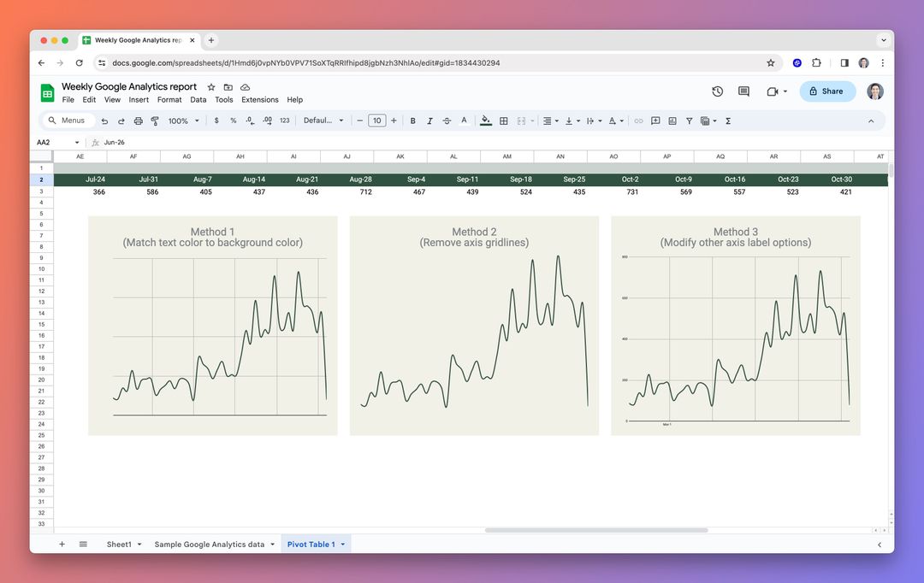The height and width of the screenshot is (583, 924).
Task: Open the text color dropdown
Action: click(x=464, y=121)
